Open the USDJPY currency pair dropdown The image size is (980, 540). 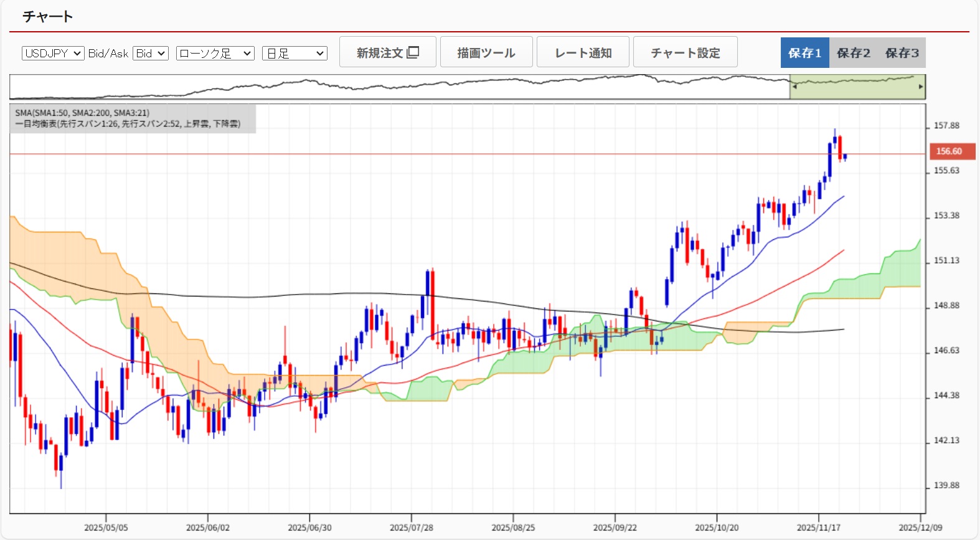53,54
